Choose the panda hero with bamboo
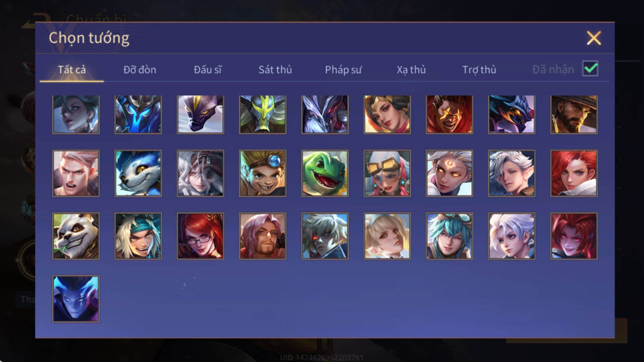The width and height of the screenshot is (644, 362). click(x=76, y=236)
